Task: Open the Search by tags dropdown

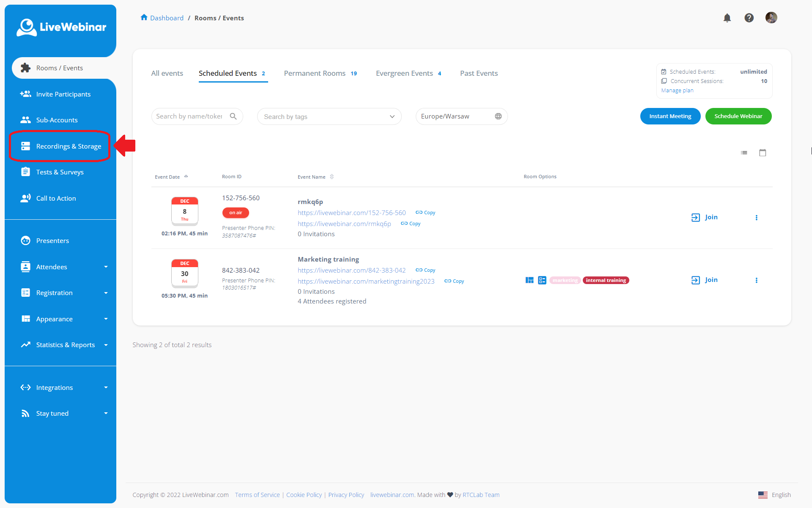Action: tap(329, 117)
